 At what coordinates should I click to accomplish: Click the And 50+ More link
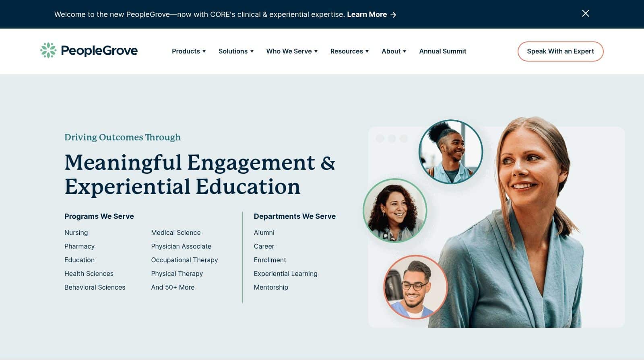[x=173, y=287]
